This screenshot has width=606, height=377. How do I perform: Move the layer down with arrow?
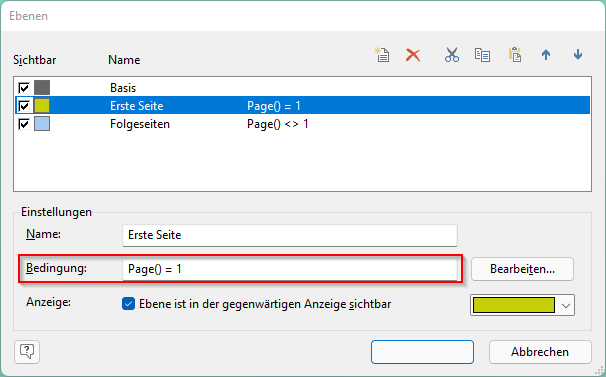(578, 55)
